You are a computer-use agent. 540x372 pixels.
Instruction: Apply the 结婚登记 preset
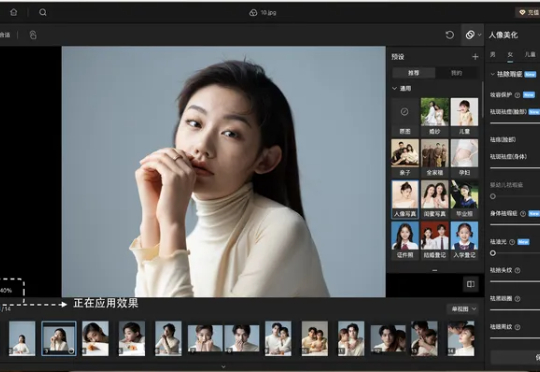[x=435, y=240]
